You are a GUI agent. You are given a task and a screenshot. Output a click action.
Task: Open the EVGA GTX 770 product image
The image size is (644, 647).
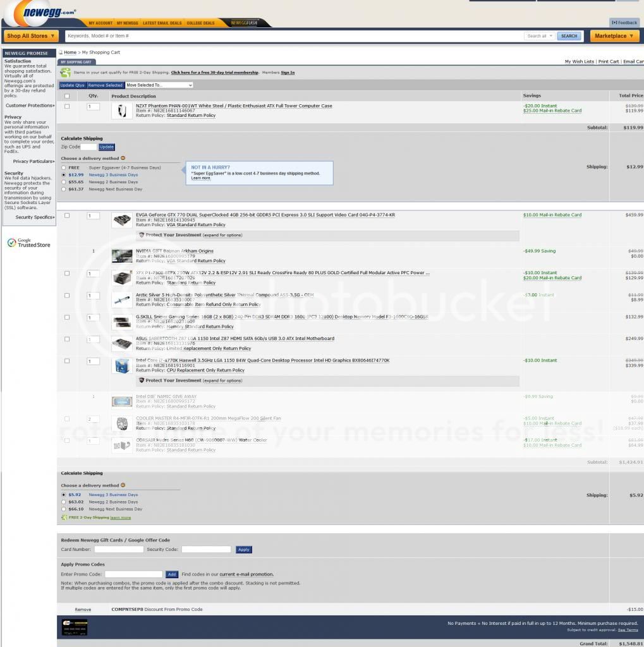pos(121,220)
